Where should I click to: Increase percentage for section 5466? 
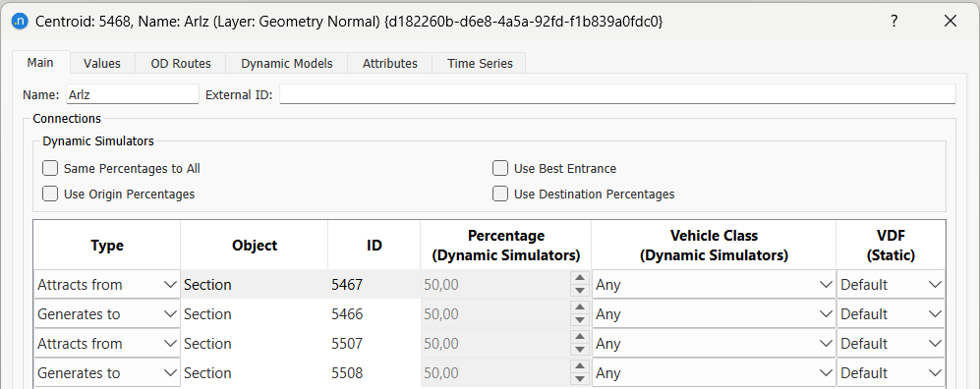click(580, 307)
